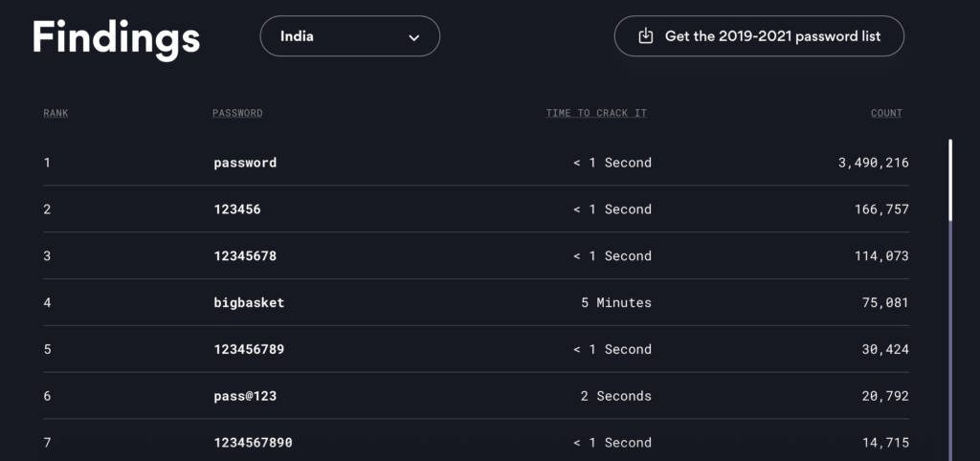
Task: Select the 'pass@123' password entry
Action: [245, 396]
